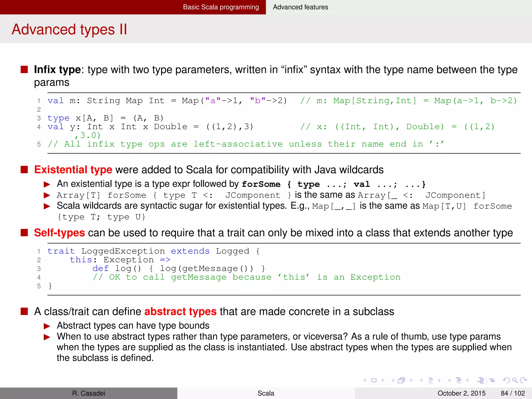Click the page counter 84 / 102
Screen dimensions: 532x399
[513, 393]
